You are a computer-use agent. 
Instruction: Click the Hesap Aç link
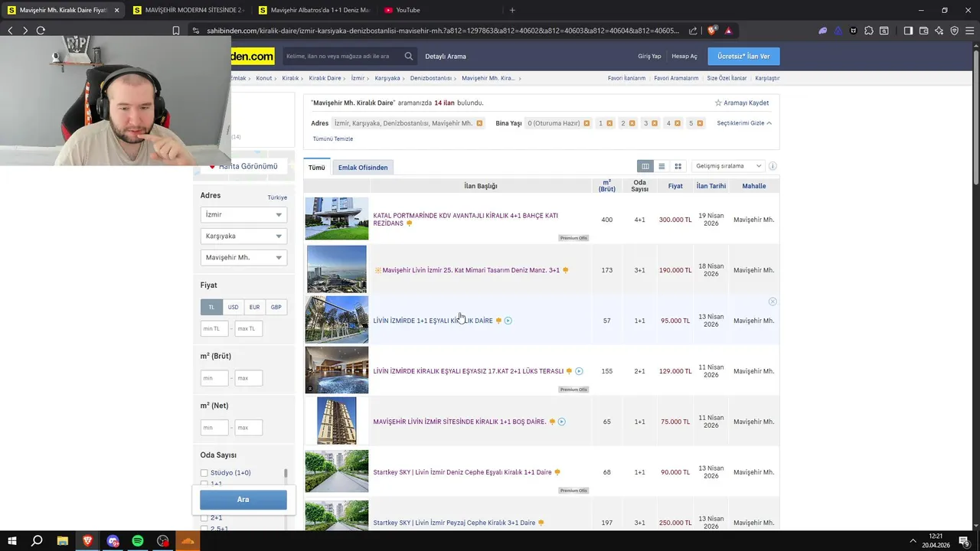[x=684, y=56]
